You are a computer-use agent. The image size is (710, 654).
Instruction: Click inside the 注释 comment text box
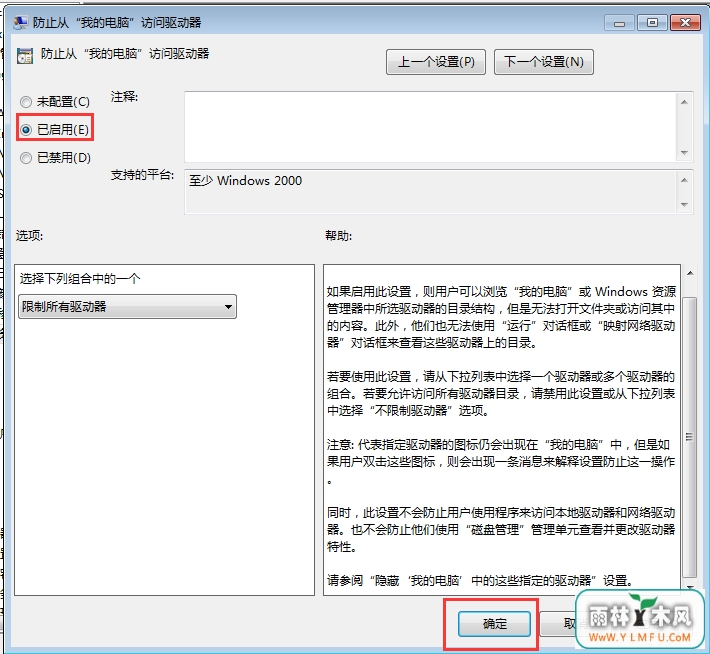coord(431,127)
